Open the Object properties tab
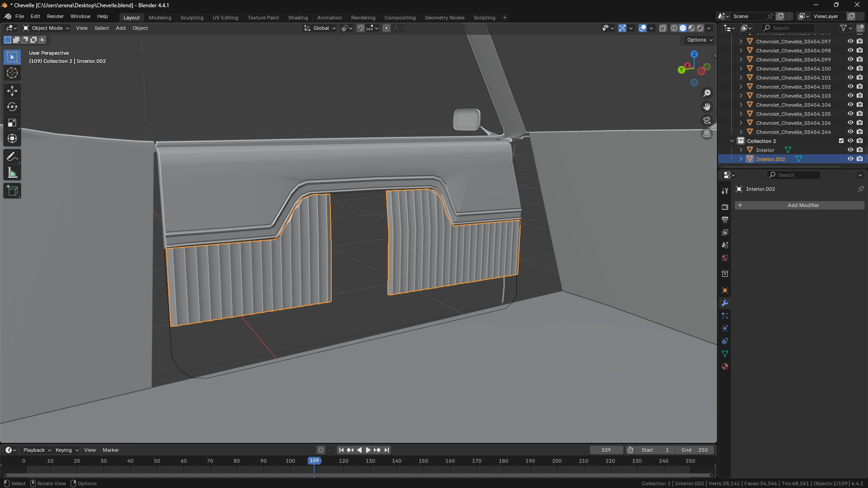 725,290
